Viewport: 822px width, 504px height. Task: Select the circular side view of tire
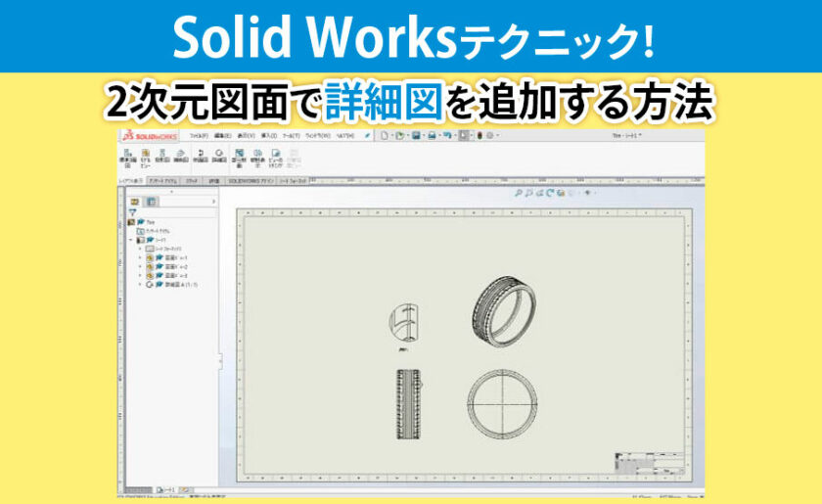[x=502, y=404]
